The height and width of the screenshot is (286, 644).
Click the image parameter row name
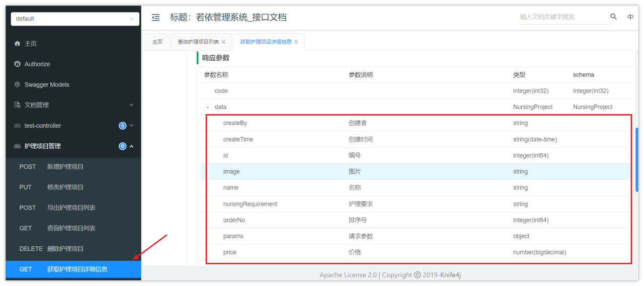tap(231, 171)
